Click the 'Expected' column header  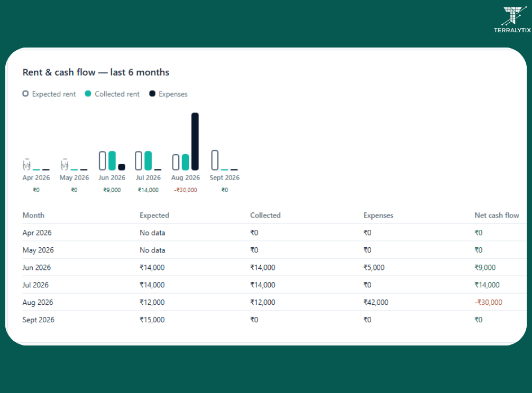[x=154, y=215]
